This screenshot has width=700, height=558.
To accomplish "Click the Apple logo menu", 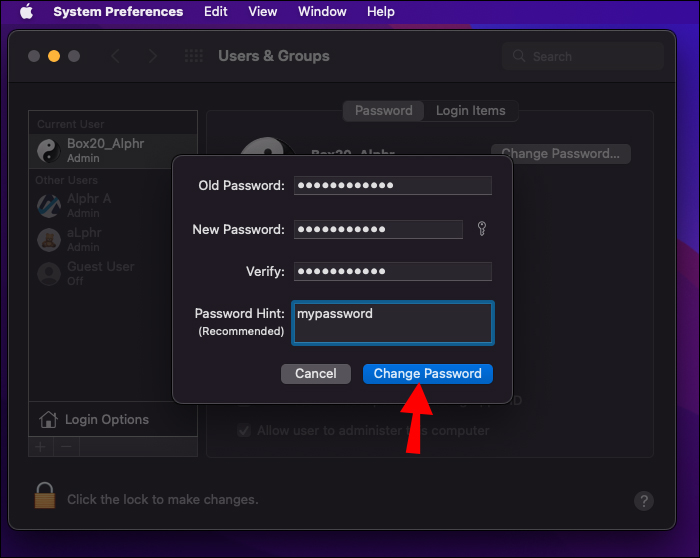I will pyautogui.click(x=26, y=12).
